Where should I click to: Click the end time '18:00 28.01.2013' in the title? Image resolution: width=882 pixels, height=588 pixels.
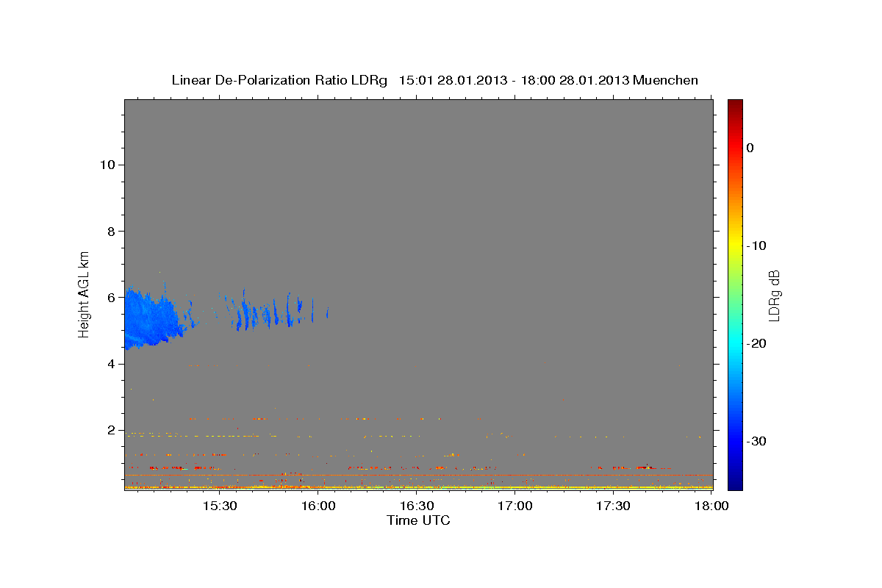click(x=575, y=80)
